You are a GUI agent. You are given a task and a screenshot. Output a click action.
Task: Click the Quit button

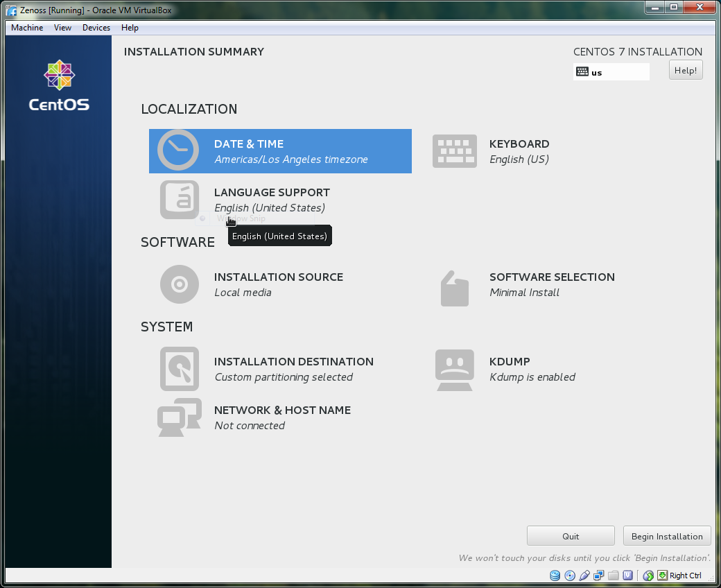(571, 536)
